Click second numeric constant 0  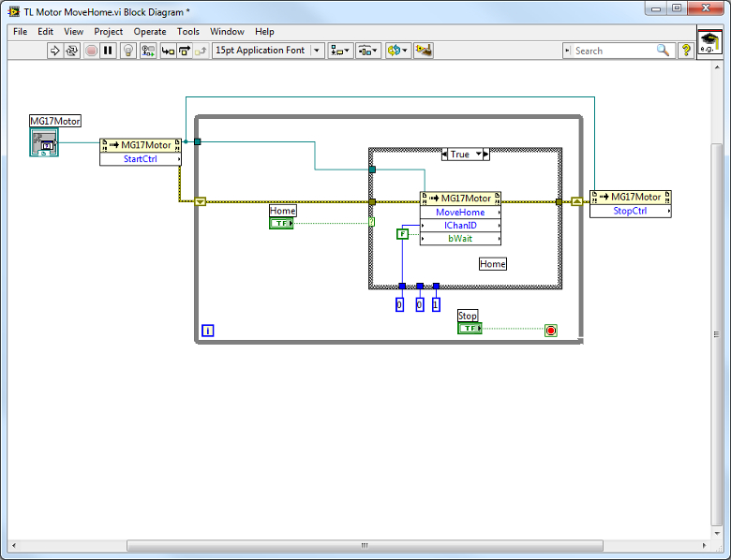[420, 304]
